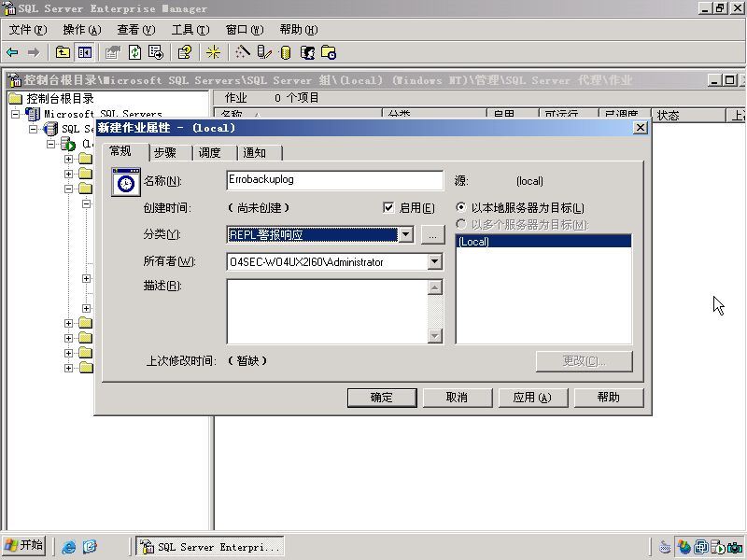Select 以本地服务器为目标 radio button
747x560 pixels.
pyautogui.click(x=460, y=207)
